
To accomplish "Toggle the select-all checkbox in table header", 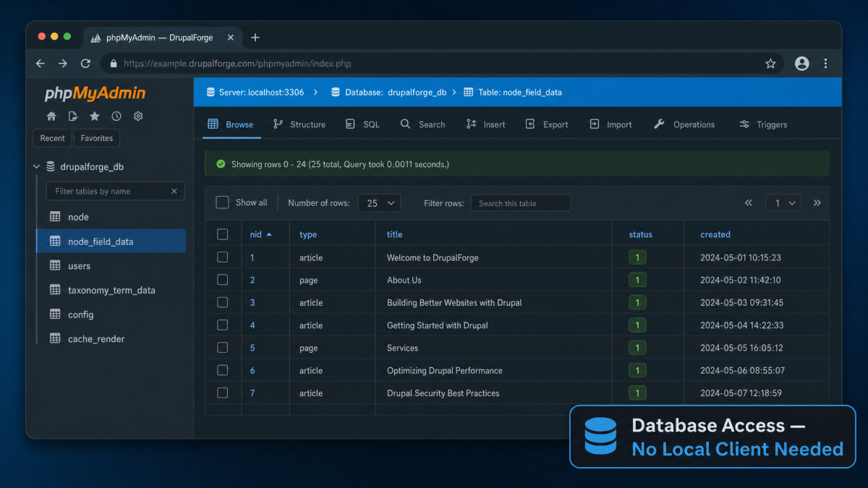I will point(223,234).
